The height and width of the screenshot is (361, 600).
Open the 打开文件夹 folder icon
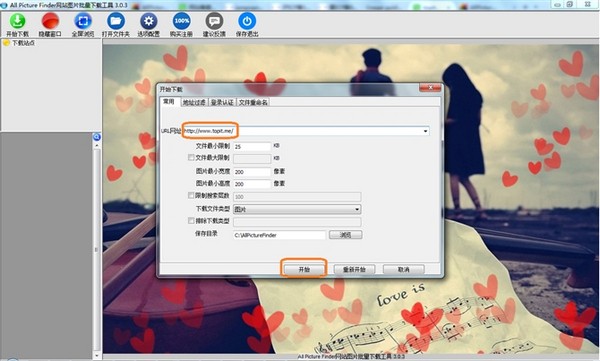click(116, 21)
